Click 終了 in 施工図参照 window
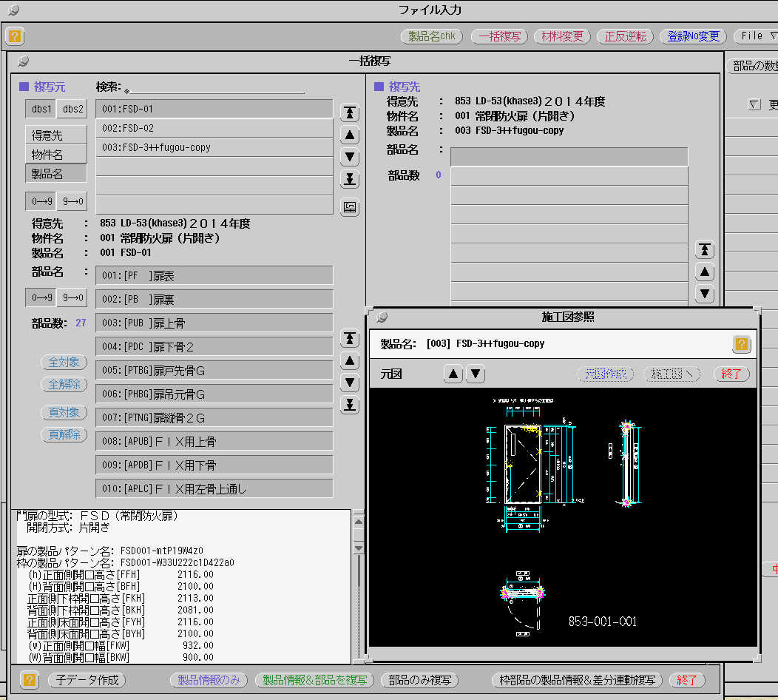This screenshot has width=778, height=700. (x=731, y=374)
